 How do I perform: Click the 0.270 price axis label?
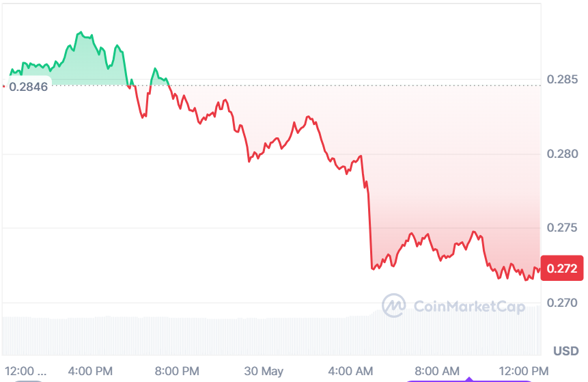tap(563, 302)
